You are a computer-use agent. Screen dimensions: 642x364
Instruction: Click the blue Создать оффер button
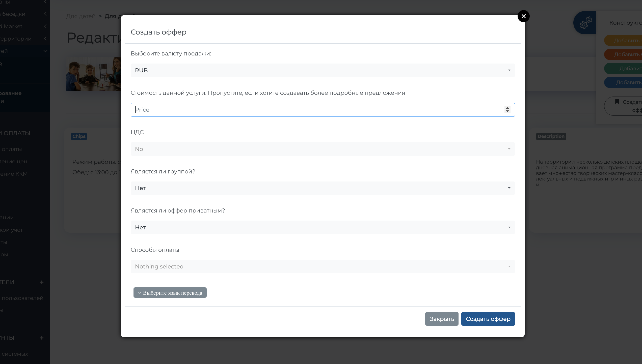[488, 319]
